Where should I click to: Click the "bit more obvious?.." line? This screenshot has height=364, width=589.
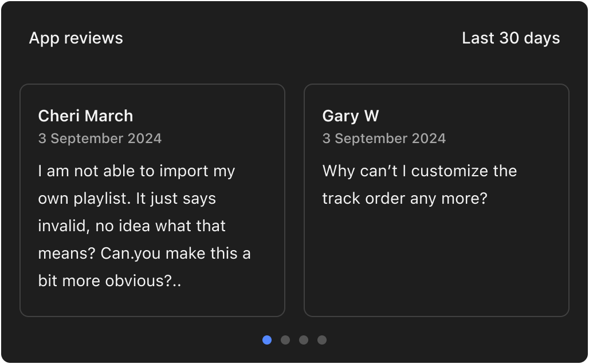pos(109,281)
